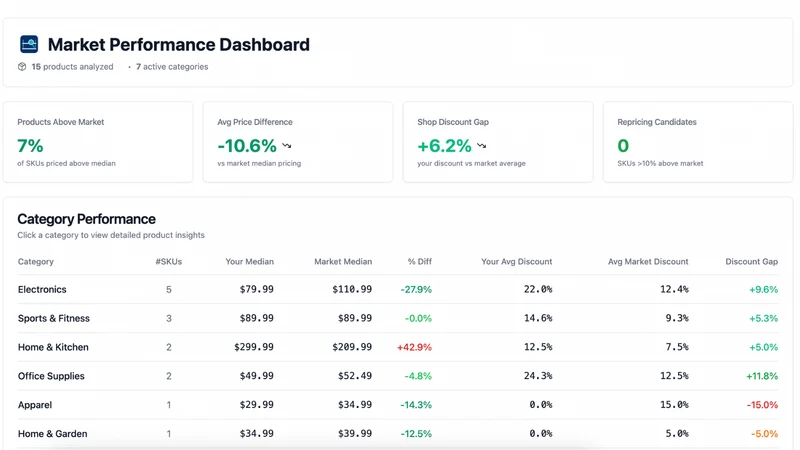
Task: Click the 15 products analyzed text
Action: click(x=72, y=67)
